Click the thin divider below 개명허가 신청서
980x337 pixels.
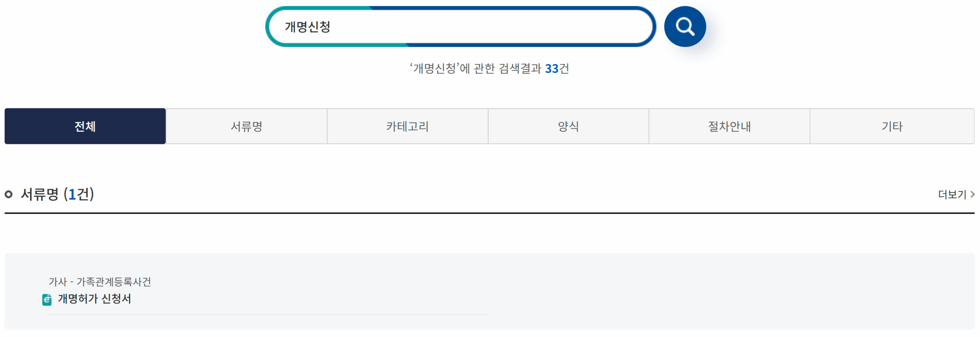[268, 315]
